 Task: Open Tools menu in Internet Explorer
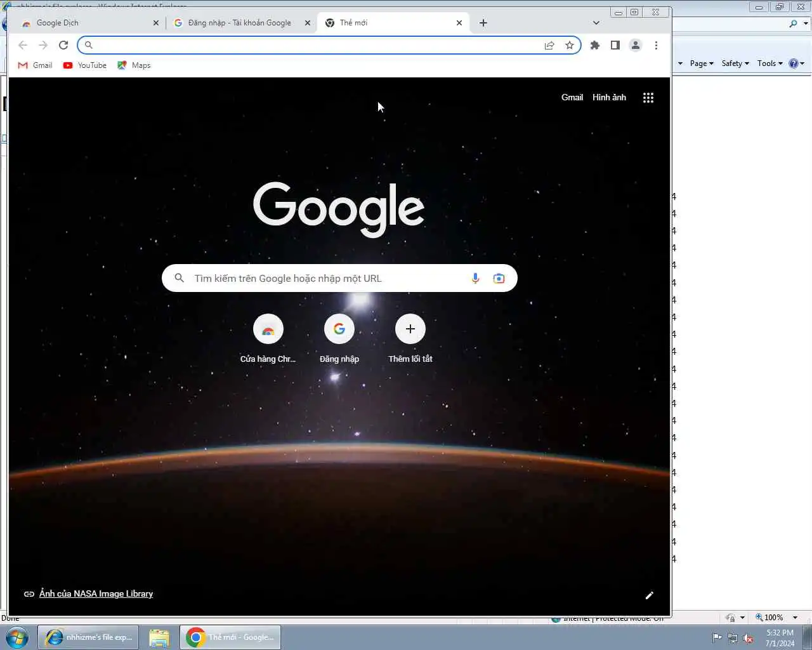tap(769, 63)
